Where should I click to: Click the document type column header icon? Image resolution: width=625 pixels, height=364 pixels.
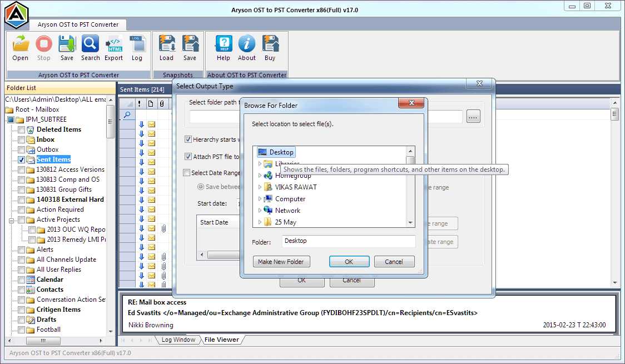point(151,103)
